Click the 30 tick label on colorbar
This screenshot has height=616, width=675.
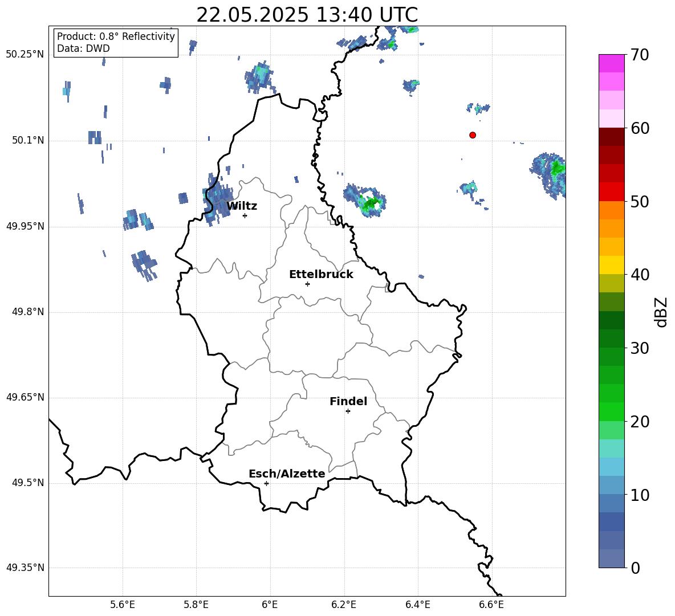(x=640, y=348)
